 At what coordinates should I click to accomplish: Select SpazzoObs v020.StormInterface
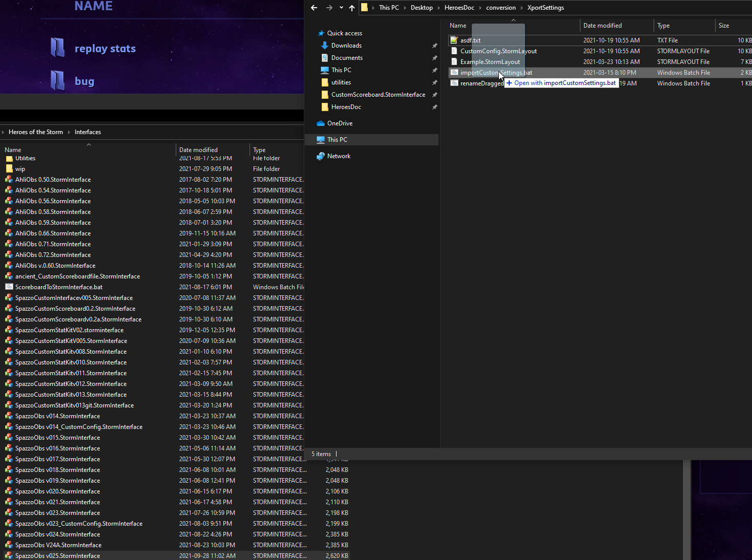(x=57, y=491)
